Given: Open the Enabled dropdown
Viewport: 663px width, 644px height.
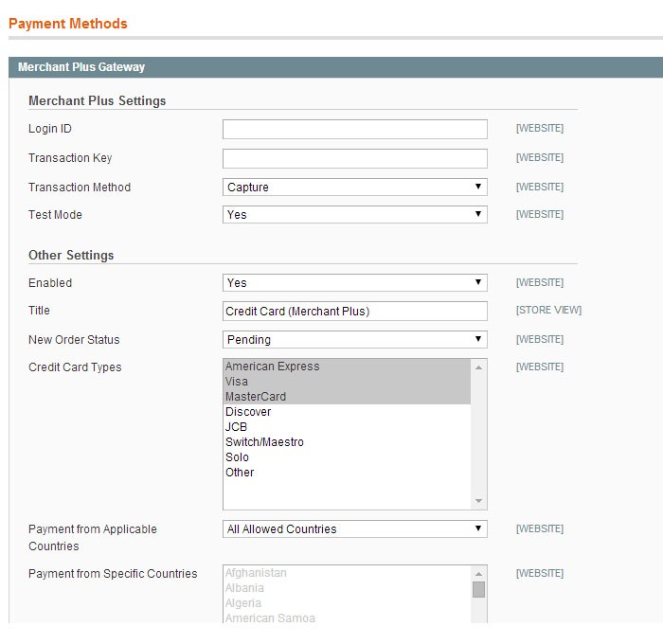Looking at the screenshot, I should point(355,282).
